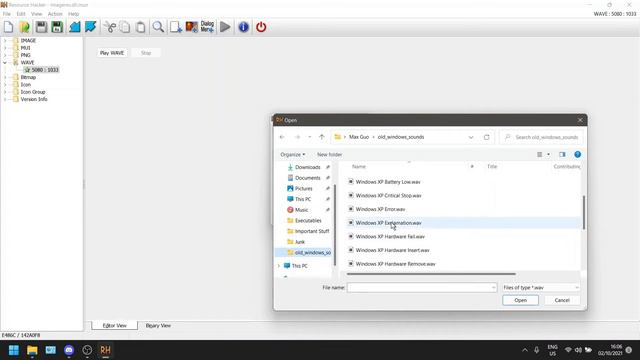
Task: Click the green Save As floppy icon
Action: [x=57, y=27]
